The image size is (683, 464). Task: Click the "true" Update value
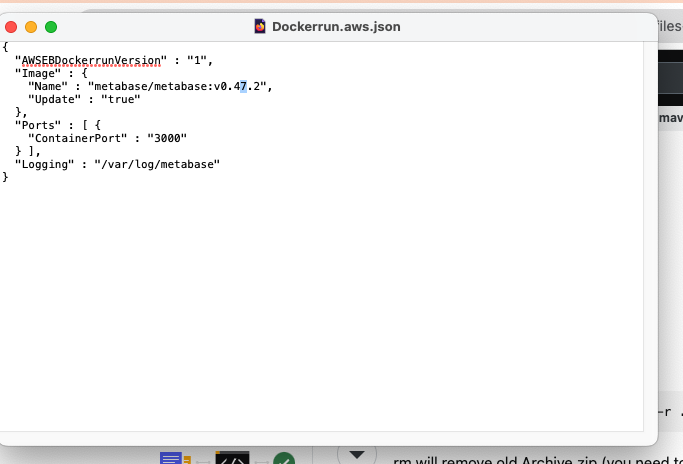point(121,100)
